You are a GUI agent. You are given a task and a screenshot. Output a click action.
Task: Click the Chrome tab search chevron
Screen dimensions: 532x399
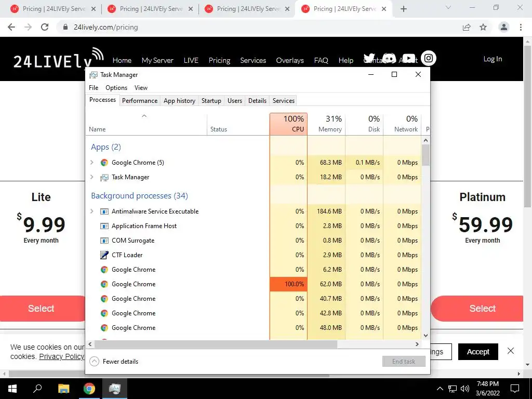pyautogui.click(x=448, y=7)
